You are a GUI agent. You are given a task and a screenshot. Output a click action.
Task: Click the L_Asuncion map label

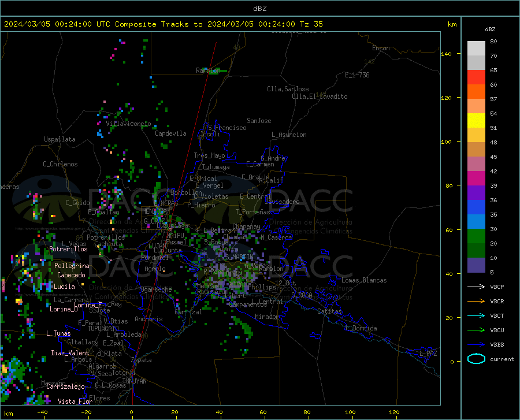click(289, 135)
